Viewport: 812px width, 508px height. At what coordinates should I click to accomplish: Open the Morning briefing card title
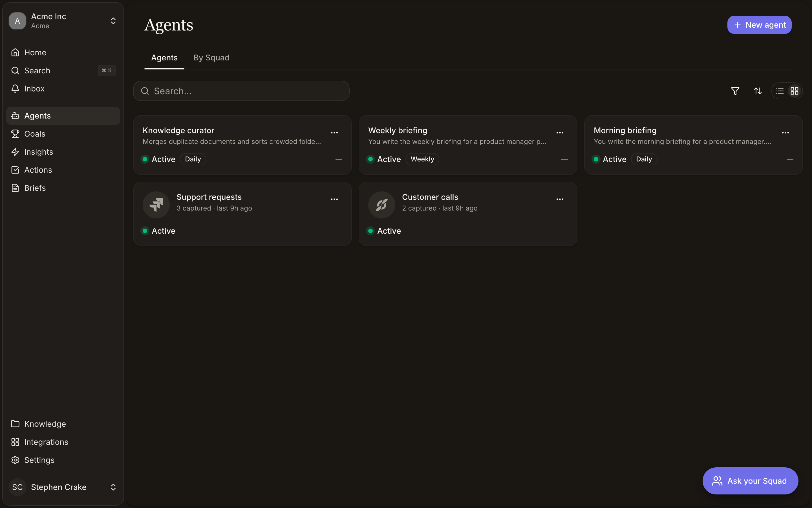[x=625, y=130]
